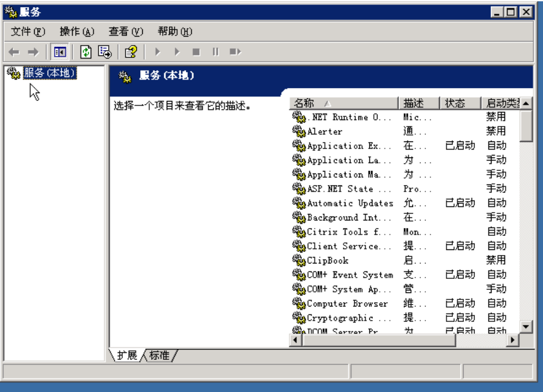The height and width of the screenshot is (392, 543).
Task: Click the vertical scrollbar thumb
Action: [526, 125]
